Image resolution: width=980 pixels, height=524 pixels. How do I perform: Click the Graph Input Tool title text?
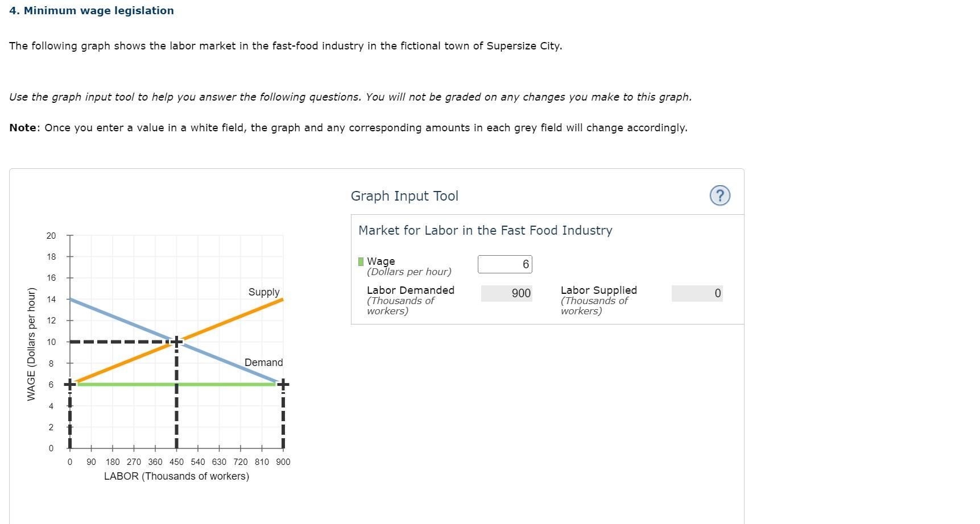coord(404,196)
